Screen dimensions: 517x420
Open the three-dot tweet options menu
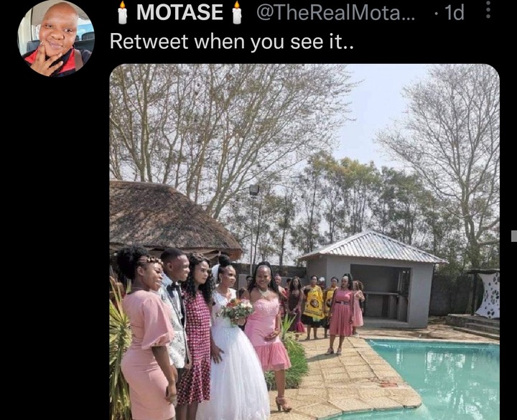[x=488, y=10]
